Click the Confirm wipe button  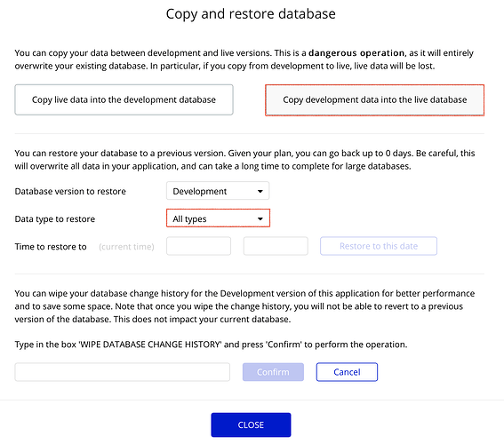click(x=273, y=372)
